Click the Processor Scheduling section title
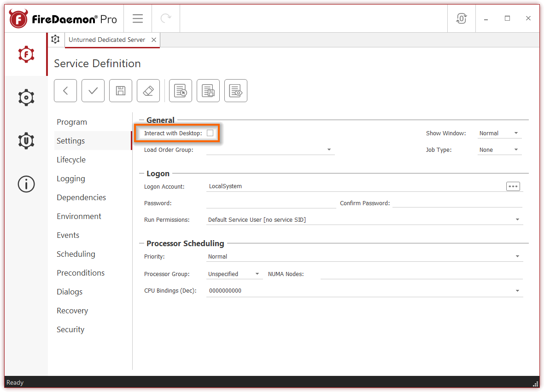 pos(185,244)
